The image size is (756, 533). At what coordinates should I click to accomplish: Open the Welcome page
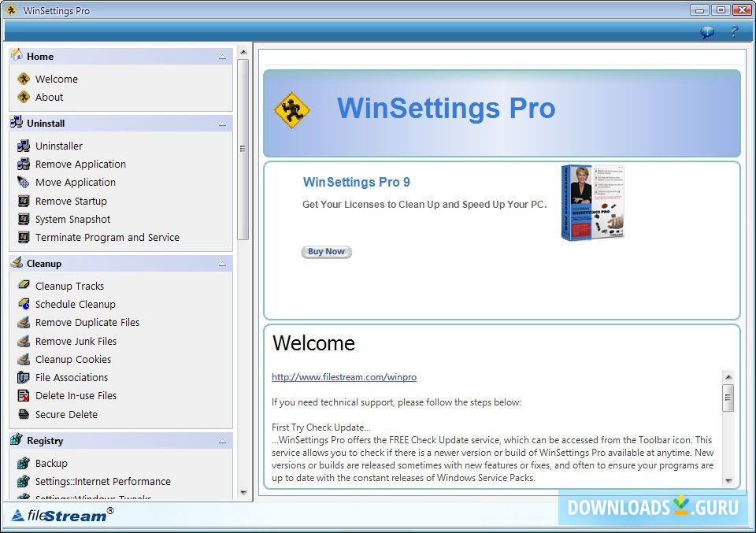[x=57, y=79]
